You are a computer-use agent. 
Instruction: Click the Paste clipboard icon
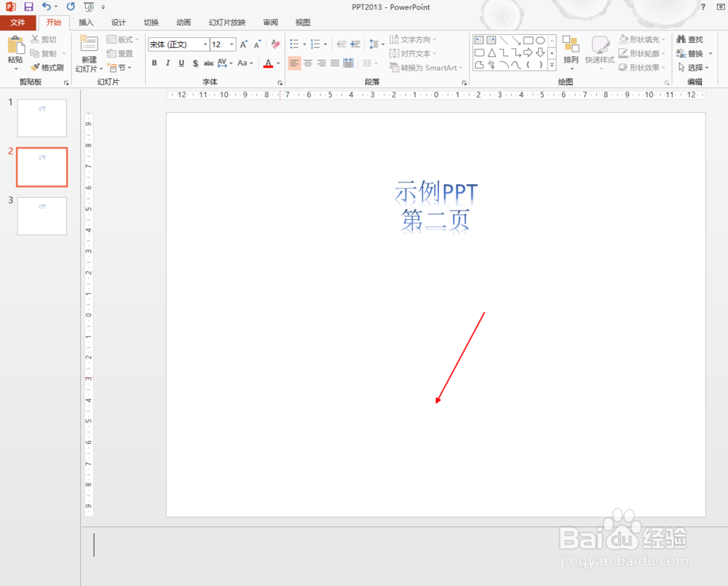pyautogui.click(x=15, y=46)
